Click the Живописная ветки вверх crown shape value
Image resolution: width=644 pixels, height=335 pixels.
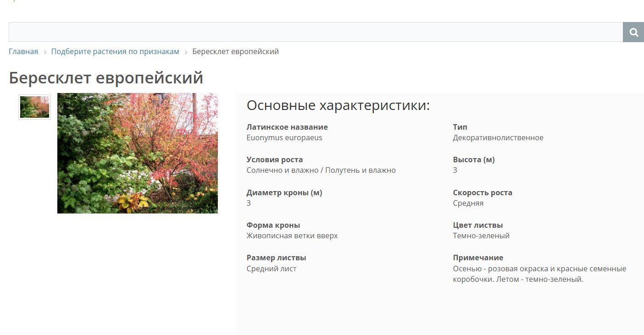pos(292,236)
